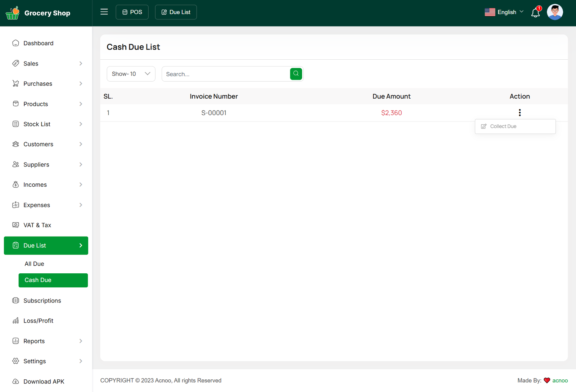
Task: Click the user profile avatar
Action: click(x=555, y=12)
